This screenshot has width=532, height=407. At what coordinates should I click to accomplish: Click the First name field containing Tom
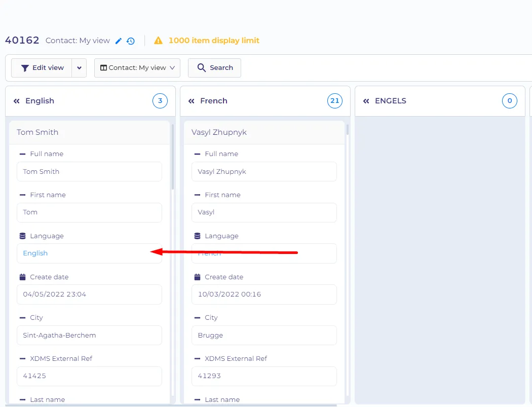pyautogui.click(x=89, y=212)
